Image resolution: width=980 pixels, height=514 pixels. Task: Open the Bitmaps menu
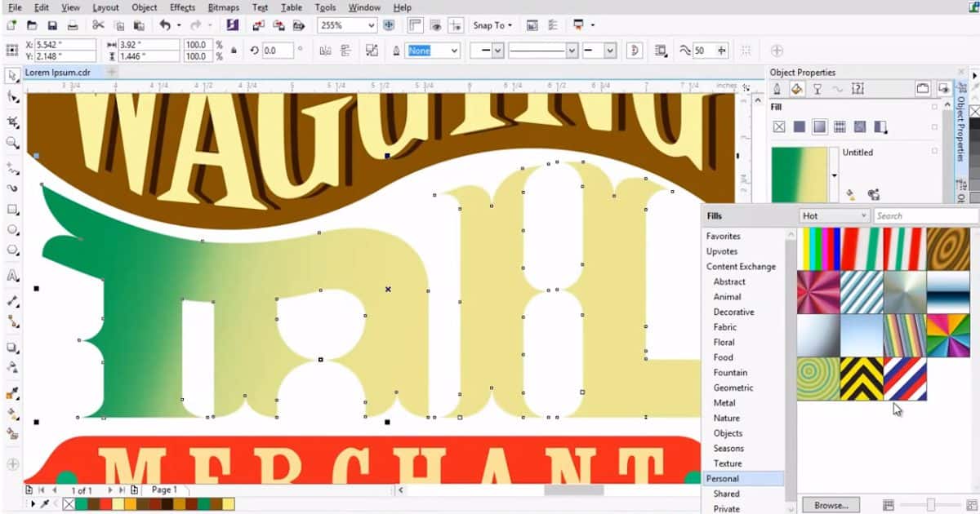pyautogui.click(x=223, y=7)
